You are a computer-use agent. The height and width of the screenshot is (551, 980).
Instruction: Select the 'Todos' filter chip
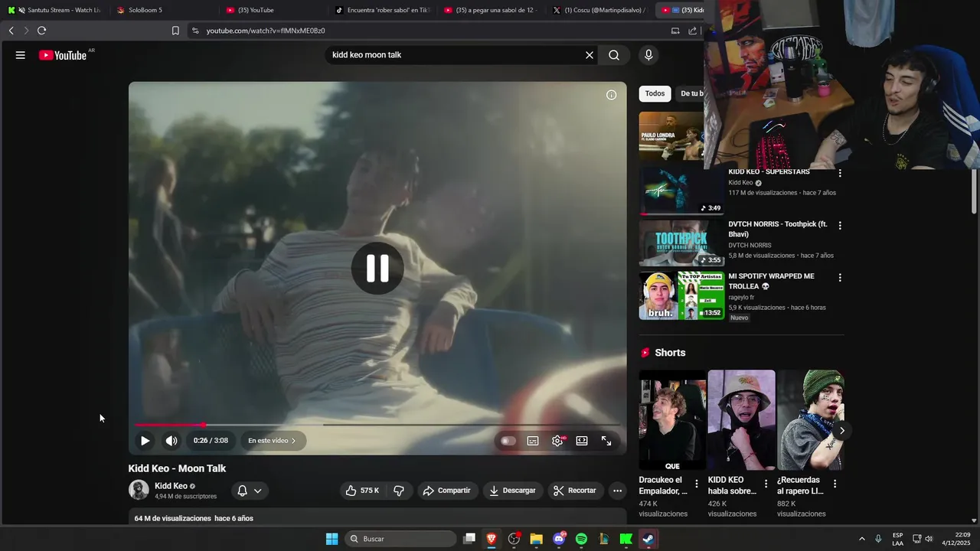pyautogui.click(x=655, y=93)
